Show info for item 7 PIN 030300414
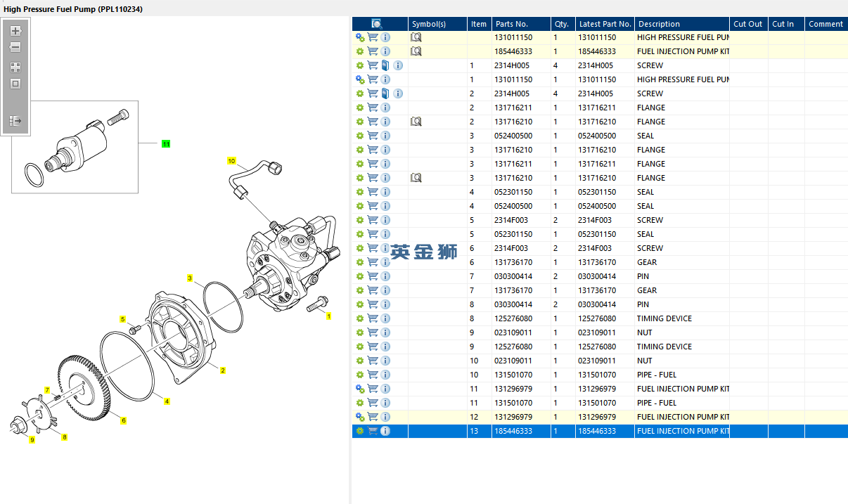The width and height of the screenshot is (848, 504). tap(385, 276)
